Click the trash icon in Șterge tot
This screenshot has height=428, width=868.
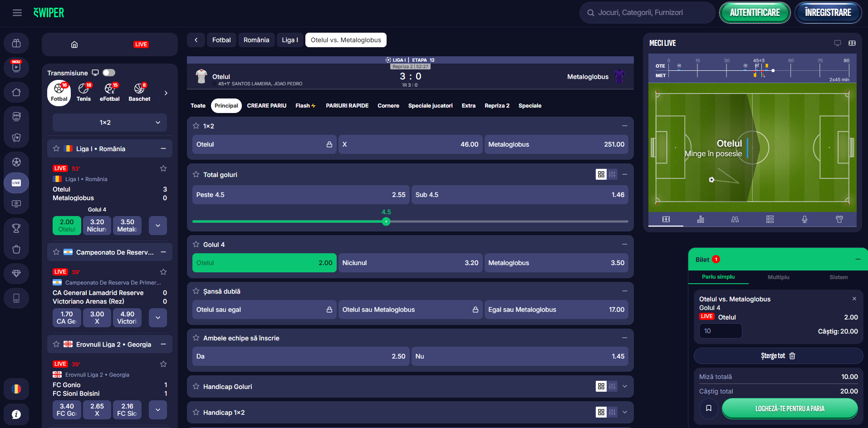point(792,356)
